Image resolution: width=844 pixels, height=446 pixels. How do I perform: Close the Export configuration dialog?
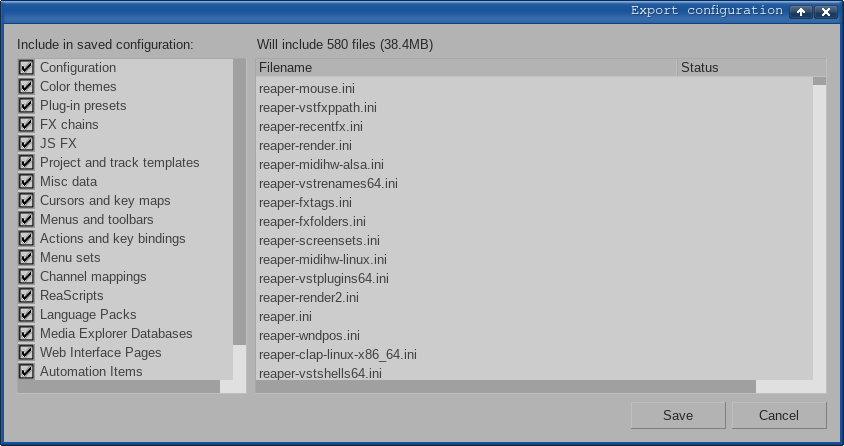coord(826,12)
